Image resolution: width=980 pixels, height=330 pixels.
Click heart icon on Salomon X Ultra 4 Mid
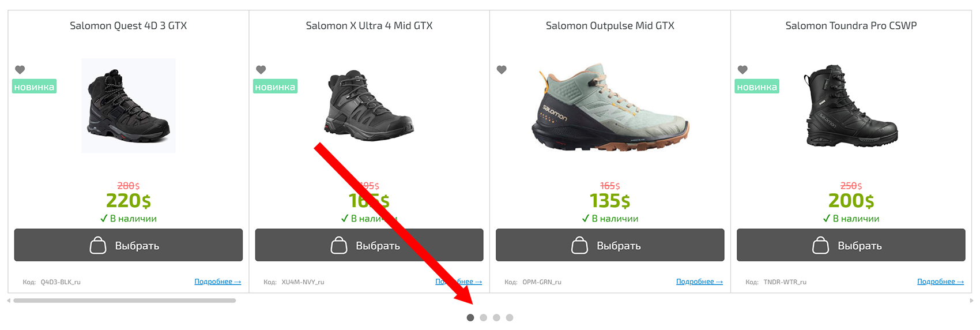[x=261, y=70]
